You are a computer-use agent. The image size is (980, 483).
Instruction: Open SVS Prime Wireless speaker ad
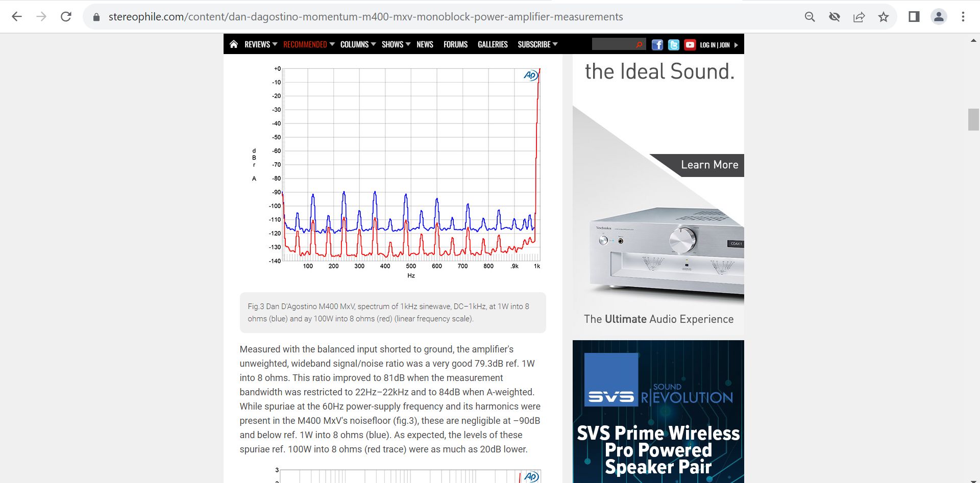pyautogui.click(x=658, y=412)
